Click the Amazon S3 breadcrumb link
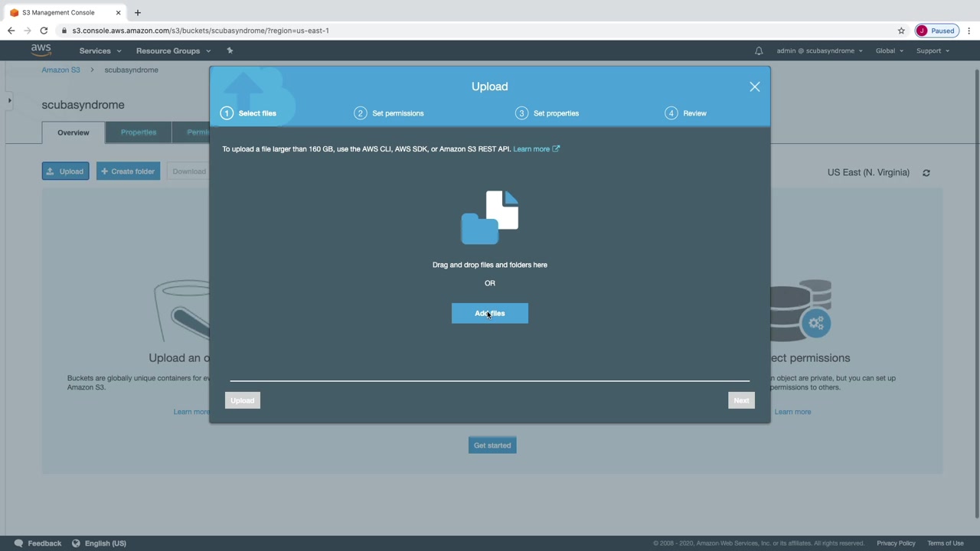The image size is (980, 551). pyautogui.click(x=60, y=70)
